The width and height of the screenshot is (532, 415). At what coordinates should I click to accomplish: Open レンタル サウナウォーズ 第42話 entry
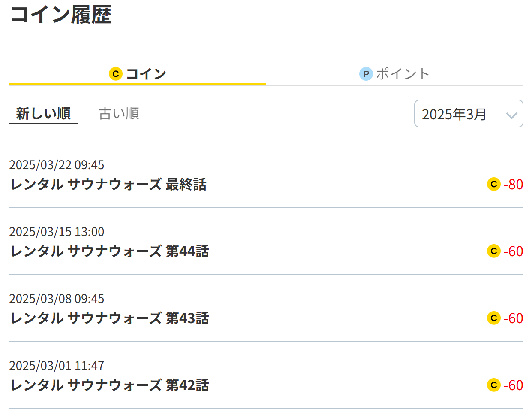(110, 385)
